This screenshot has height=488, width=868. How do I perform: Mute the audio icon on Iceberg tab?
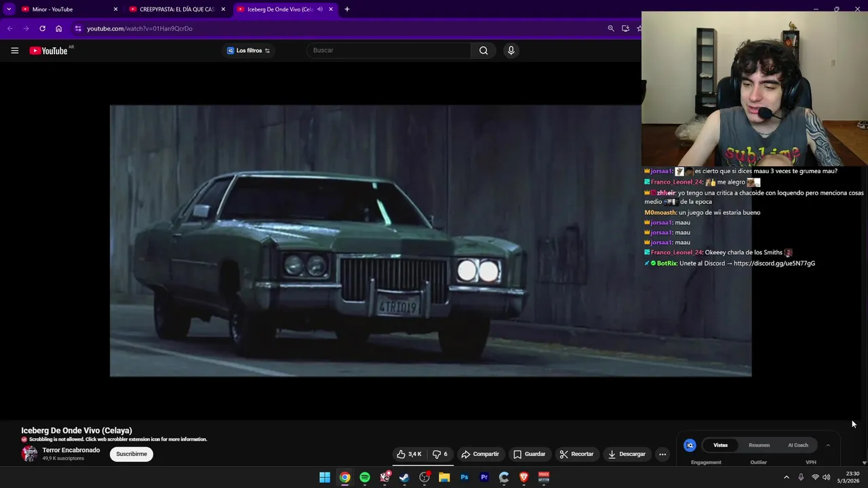[320, 9]
